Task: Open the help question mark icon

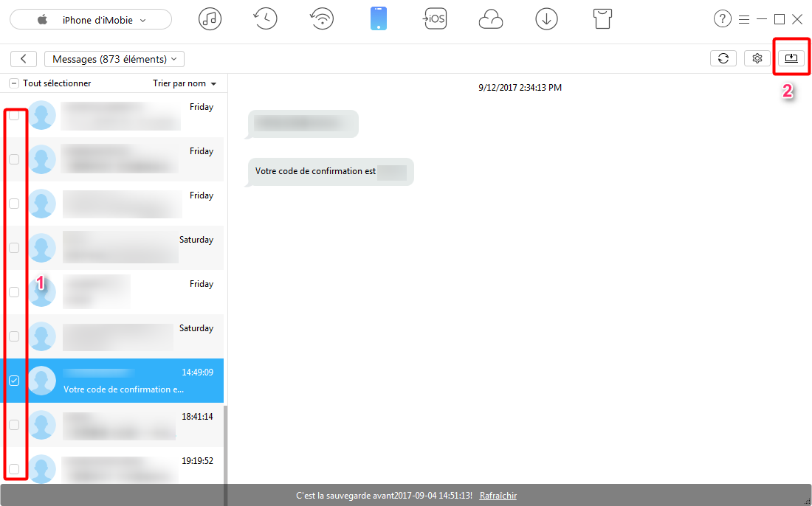Action: (x=722, y=19)
